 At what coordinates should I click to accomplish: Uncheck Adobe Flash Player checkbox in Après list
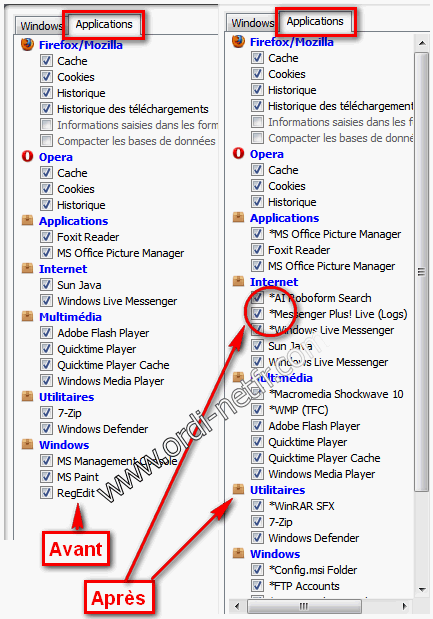257,426
